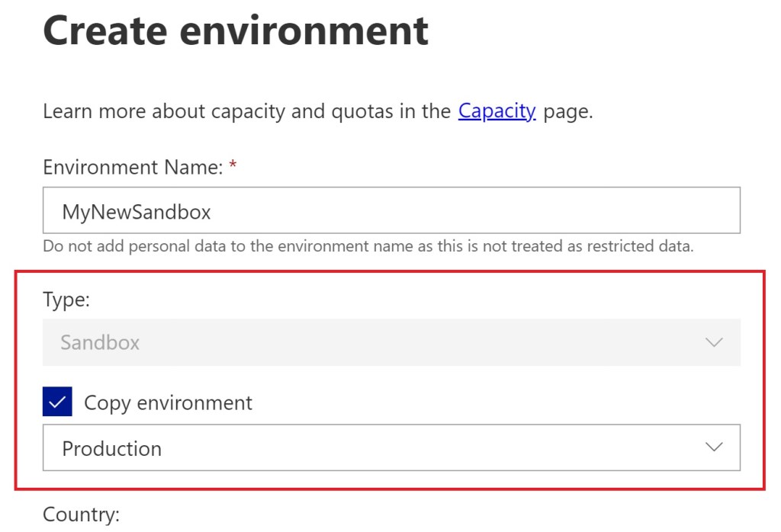
Task: Click the Production value text in dropdown
Action: click(x=111, y=448)
